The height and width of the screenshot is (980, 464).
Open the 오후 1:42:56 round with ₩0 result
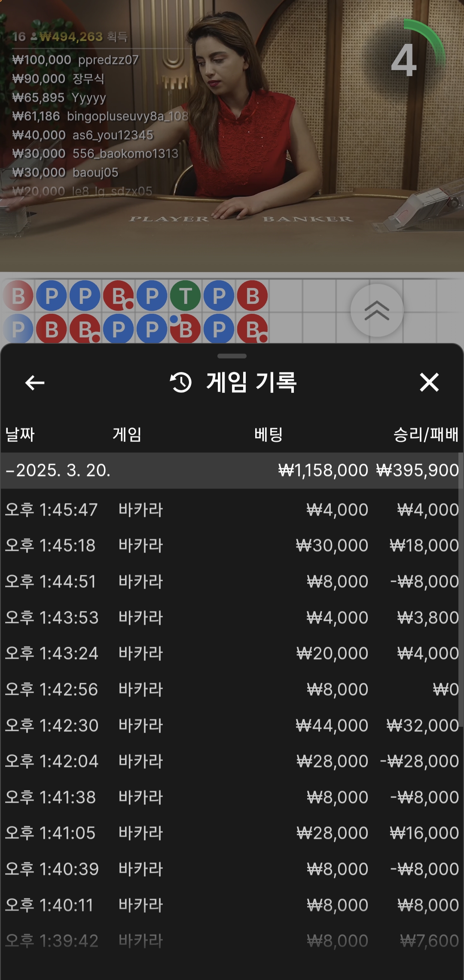pos(232,689)
